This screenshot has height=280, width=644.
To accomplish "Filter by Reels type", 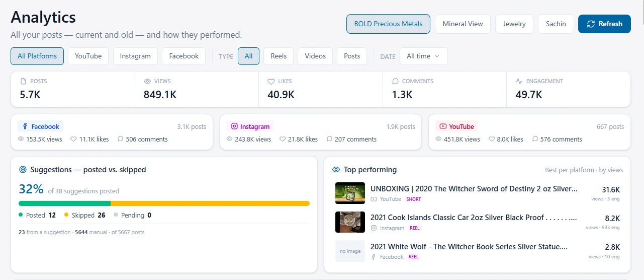I will tap(279, 56).
